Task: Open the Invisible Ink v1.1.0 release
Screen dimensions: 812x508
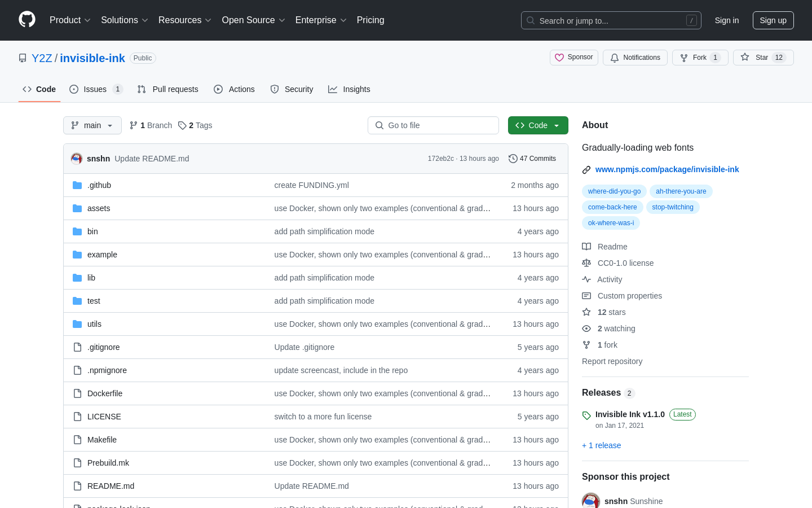Action: click(630, 414)
